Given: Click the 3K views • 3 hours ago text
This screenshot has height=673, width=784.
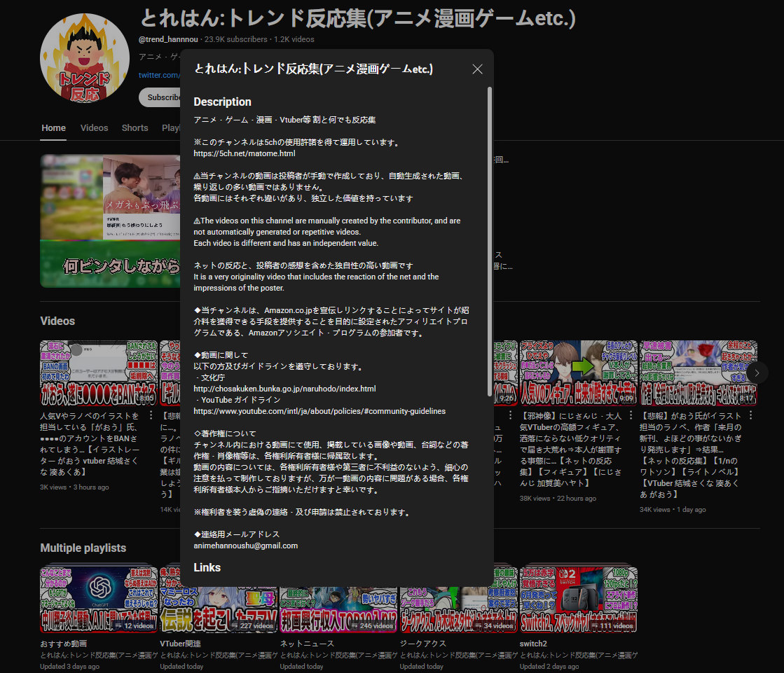Looking at the screenshot, I should click(x=74, y=487).
